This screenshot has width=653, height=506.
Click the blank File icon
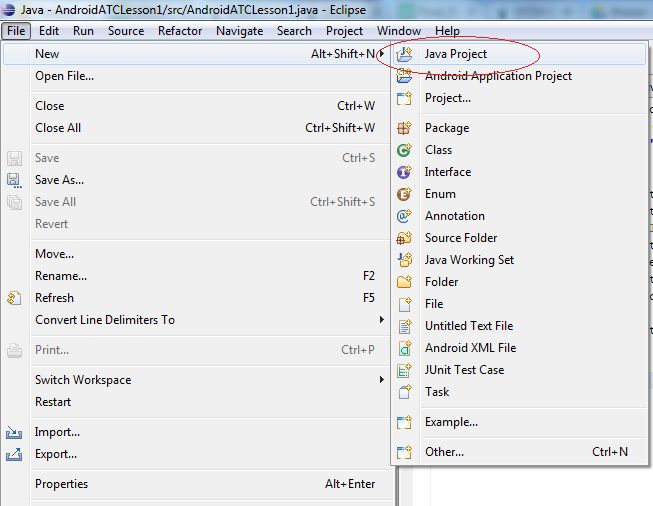(404, 304)
